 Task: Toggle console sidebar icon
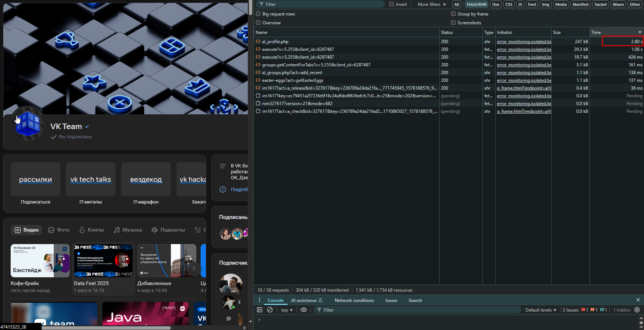tap(260, 310)
